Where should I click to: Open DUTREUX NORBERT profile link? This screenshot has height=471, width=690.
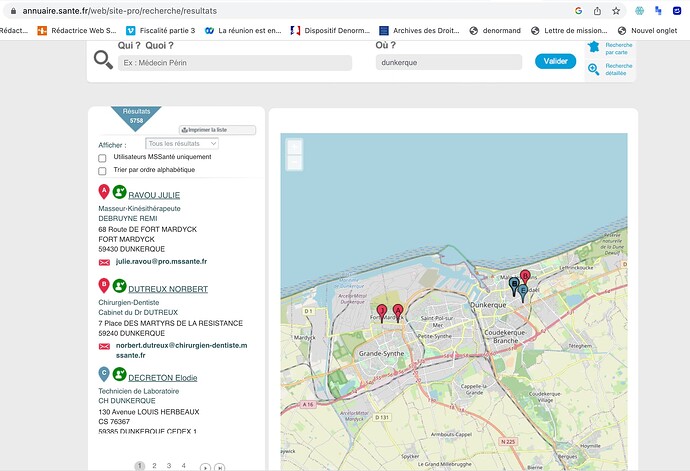(168, 289)
